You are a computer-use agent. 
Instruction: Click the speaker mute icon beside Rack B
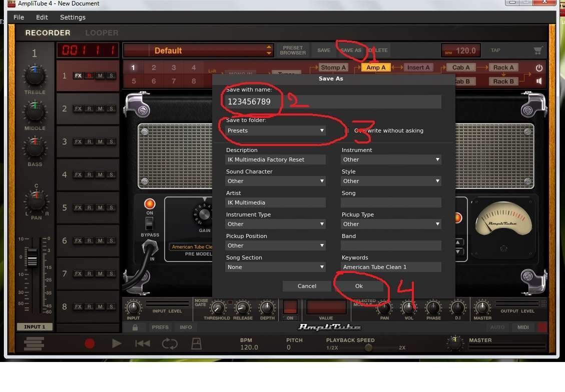(539, 81)
